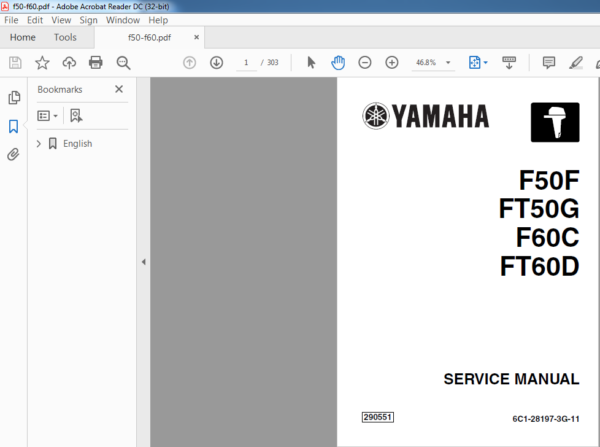This screenshot has width=600, height=447.
Task: Go to previous page arrow
Action: 189,62
